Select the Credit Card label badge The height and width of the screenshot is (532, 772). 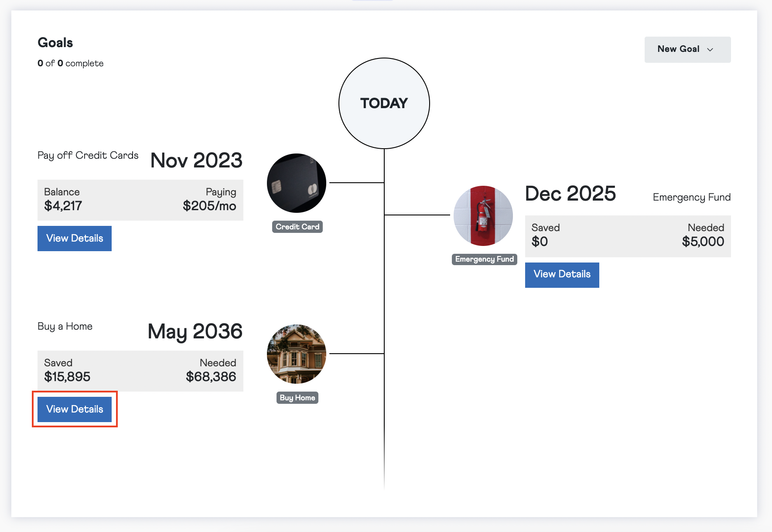[297, 226]
